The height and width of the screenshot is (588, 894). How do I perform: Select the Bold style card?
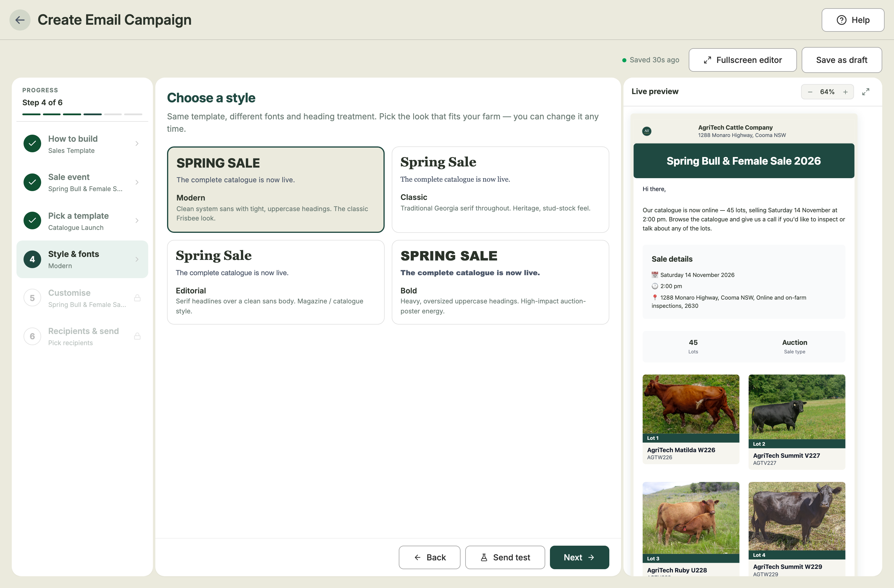click(500, 282)
